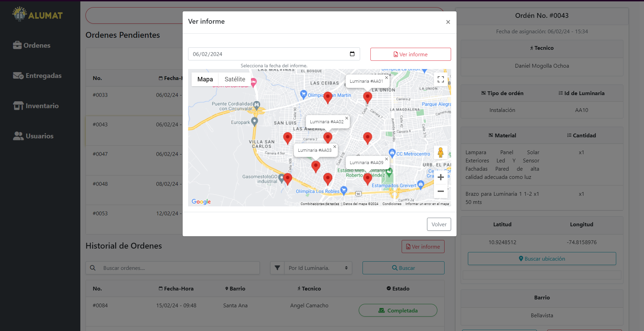Close the Luminaria #AA03 info window
Viewport: 644px width, 331px height.
(x=335, y=147)
